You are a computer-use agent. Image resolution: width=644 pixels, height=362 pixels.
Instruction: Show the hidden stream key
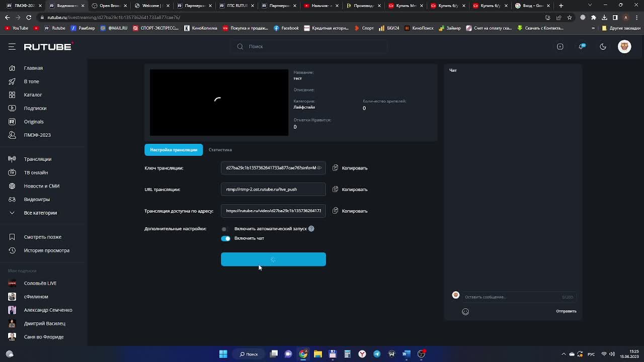tap(319, 168)
